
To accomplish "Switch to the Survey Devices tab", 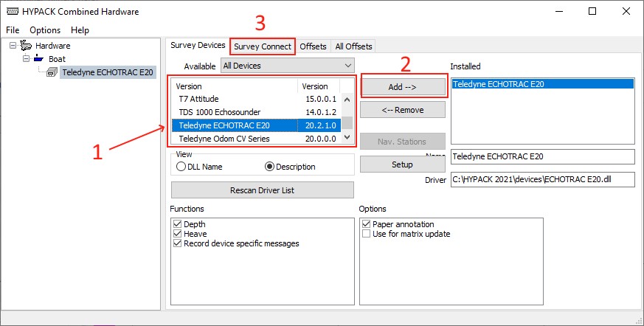I will (198, 45).
